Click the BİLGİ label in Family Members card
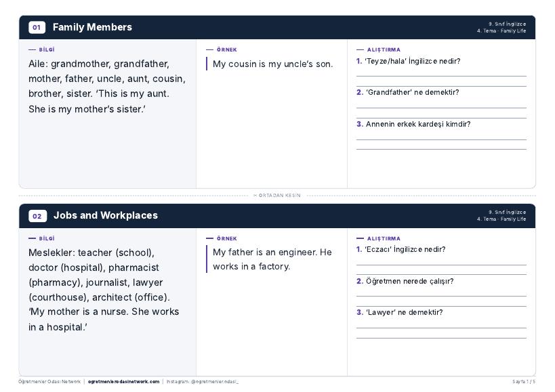The height and width of the screenshot is (392, 555). click(x=46, y=50)
